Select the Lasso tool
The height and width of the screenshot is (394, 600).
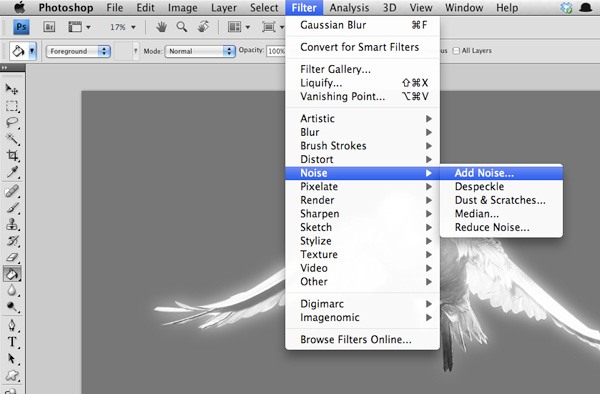pos(12,122)
